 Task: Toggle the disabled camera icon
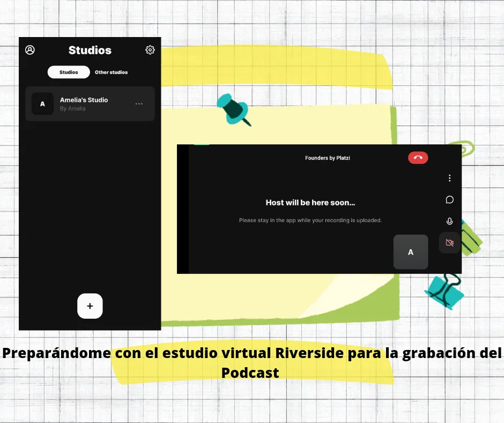(450, 243)
